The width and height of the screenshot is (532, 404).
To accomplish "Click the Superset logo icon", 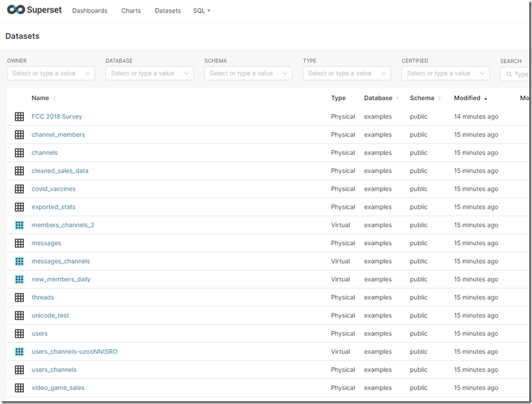I will click(15, 10).
